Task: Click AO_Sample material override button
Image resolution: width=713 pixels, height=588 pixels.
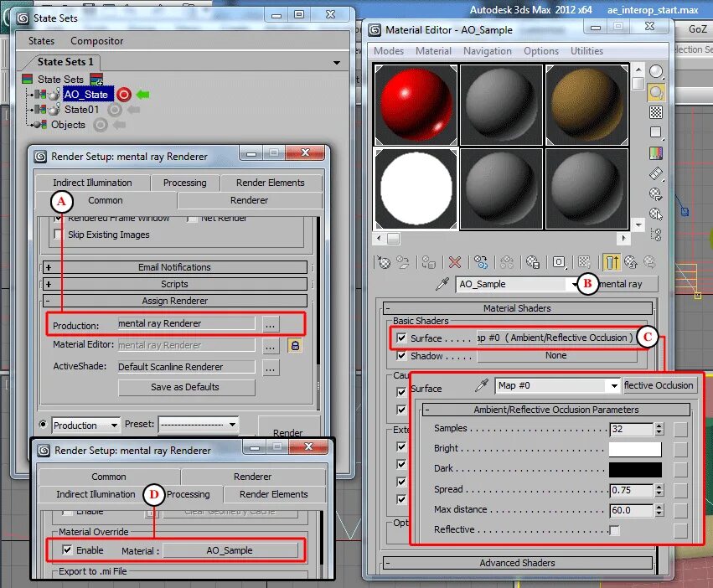Action: pyautogui.click(x=230, y=550)
